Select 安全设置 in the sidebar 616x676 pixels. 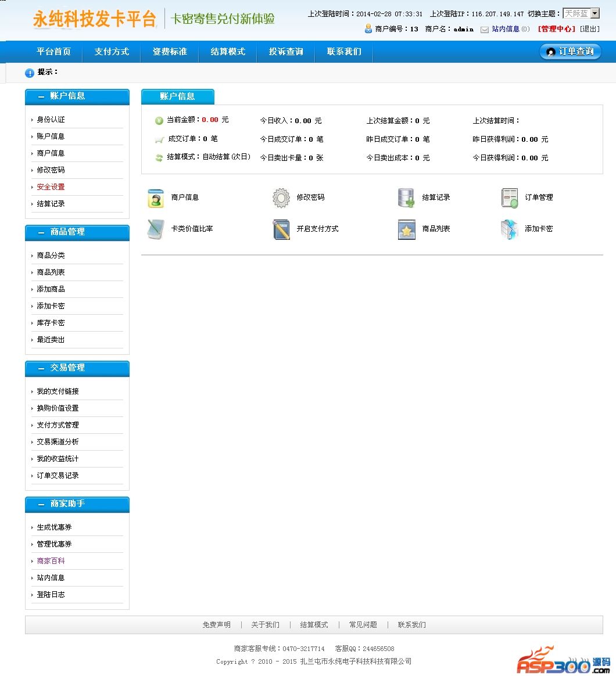51,186
